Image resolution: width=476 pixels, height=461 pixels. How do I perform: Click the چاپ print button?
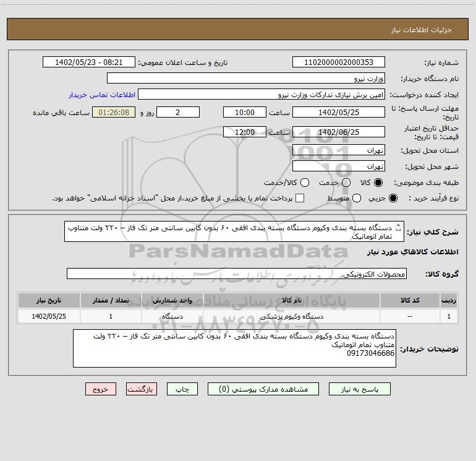tap(182, 389)
